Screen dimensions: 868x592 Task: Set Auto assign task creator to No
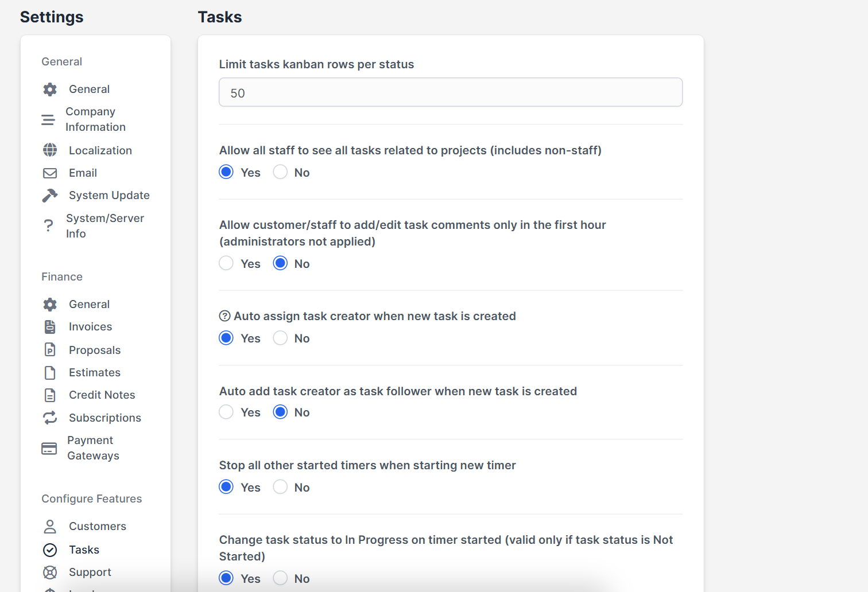click(x=280, y=338)
